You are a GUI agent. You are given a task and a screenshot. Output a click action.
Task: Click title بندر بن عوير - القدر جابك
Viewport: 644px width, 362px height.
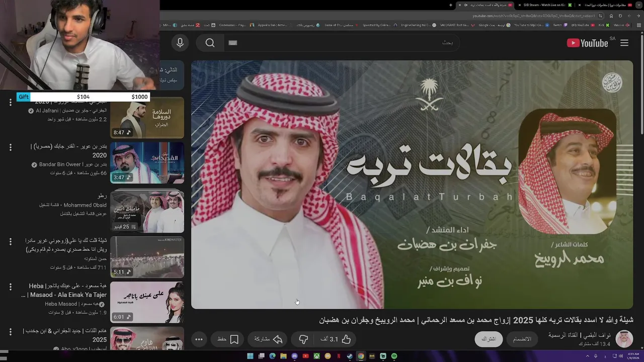(68, 151)
